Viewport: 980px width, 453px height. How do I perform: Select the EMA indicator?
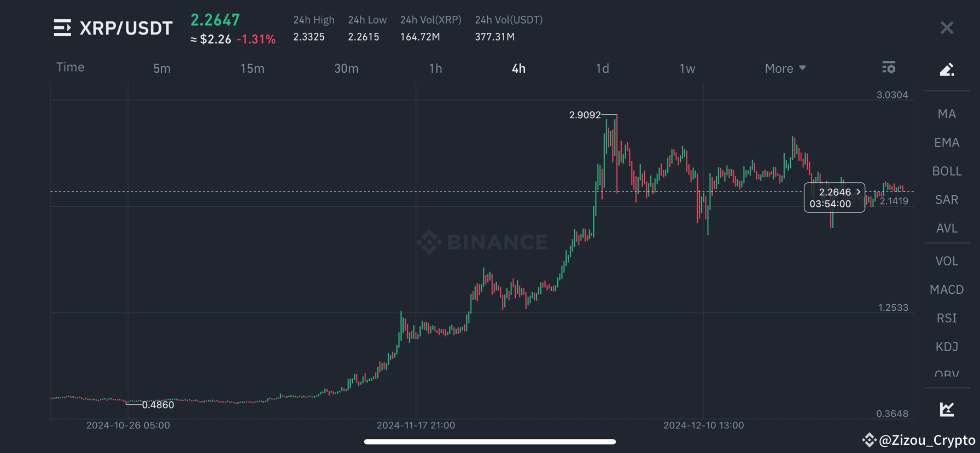[947, 142]
